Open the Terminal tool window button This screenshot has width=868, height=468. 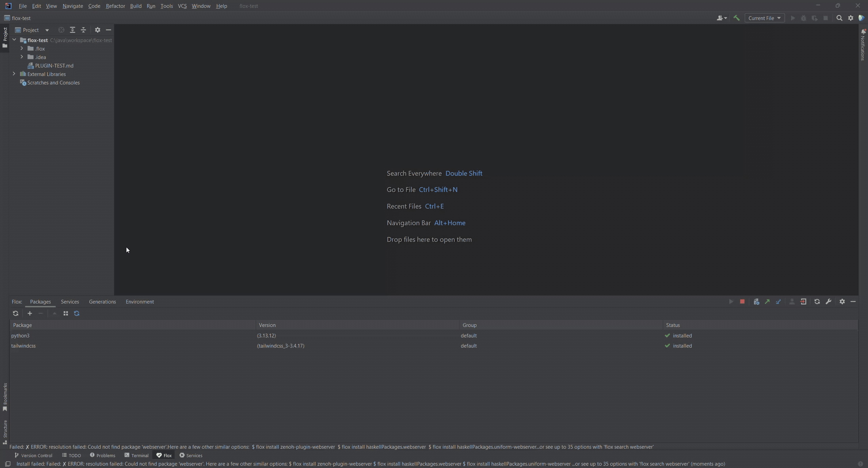(x=136, y=455)
